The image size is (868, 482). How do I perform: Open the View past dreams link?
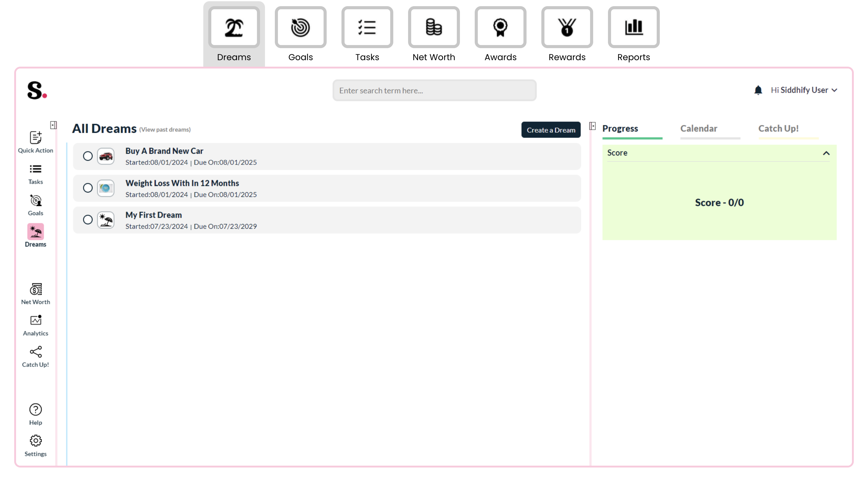[165, 129]
